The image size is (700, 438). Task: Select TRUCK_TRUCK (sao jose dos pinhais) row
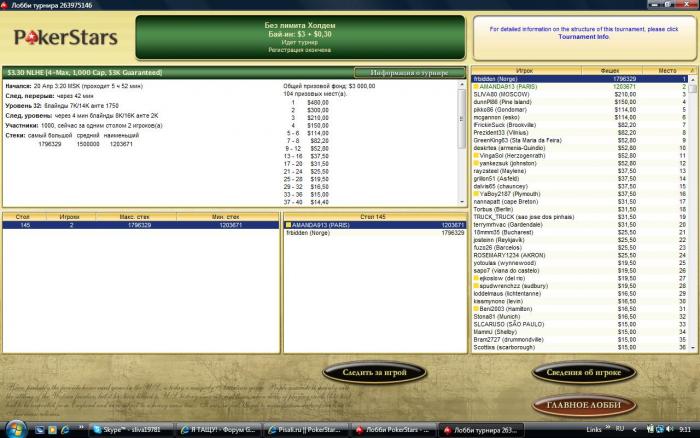(x=580, y=217)
